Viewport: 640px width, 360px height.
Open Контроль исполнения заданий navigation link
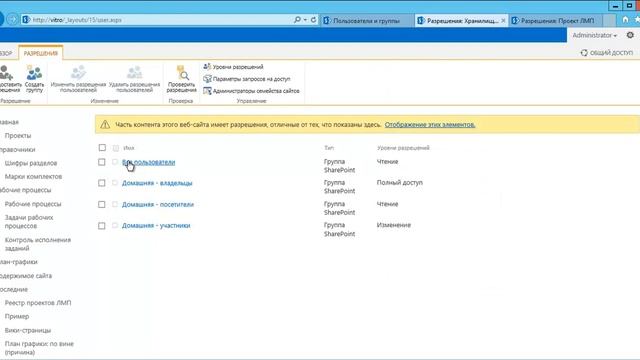click(38, 244)
